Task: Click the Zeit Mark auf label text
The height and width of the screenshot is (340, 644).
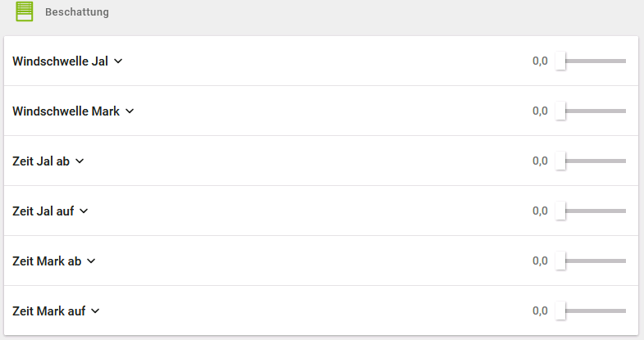Action: [x=49, y=311]
